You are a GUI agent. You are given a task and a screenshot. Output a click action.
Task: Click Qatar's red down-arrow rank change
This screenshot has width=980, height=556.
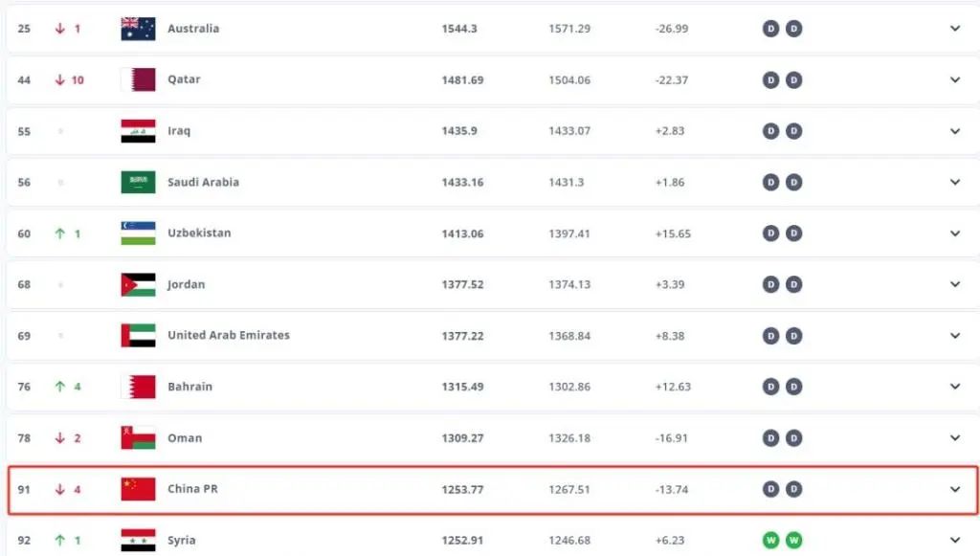click(x=60, y=79)
